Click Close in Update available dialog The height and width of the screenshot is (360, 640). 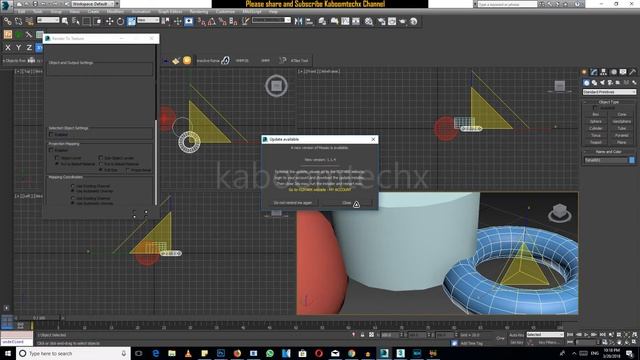pos(346,203)
